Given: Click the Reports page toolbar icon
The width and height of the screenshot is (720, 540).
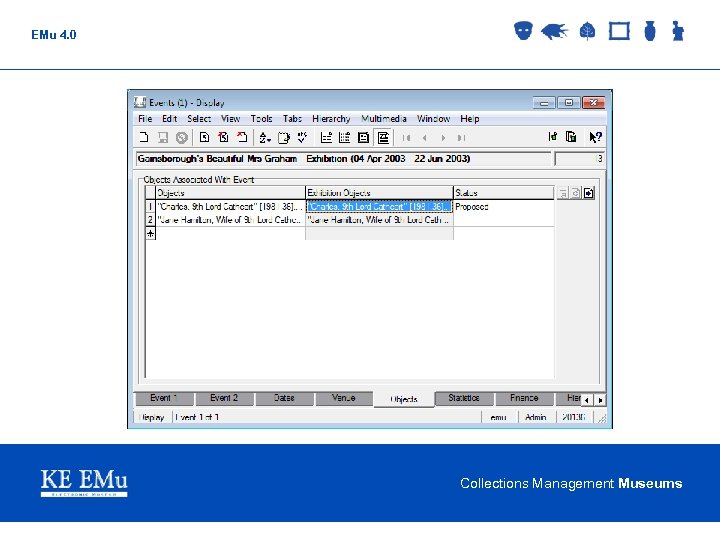Looking at the screenshot, I should (284, 137).
